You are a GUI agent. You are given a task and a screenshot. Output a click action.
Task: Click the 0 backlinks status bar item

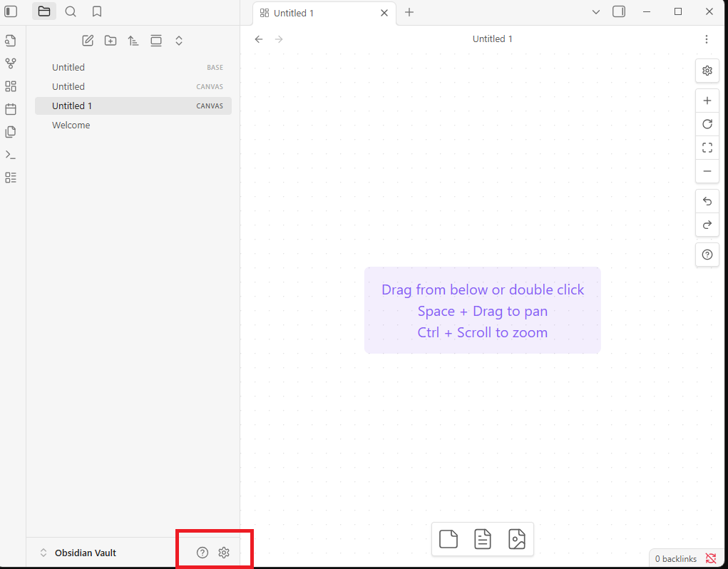pos(675,559)
